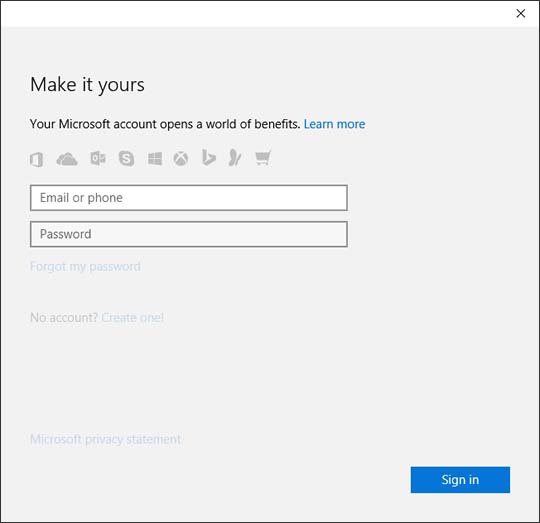
Task: Open the Learn more link
Action: (x=334, y=124)
